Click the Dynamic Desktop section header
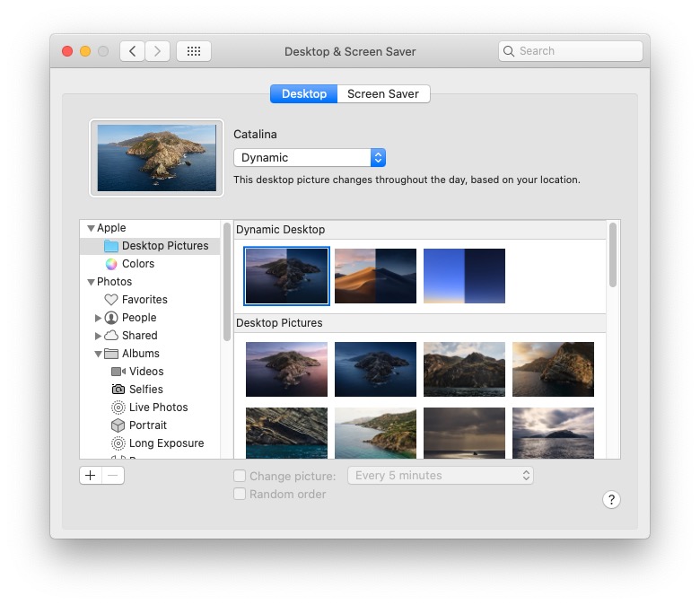The width and height of the screenshot is (700, 605). coord(420,230)
